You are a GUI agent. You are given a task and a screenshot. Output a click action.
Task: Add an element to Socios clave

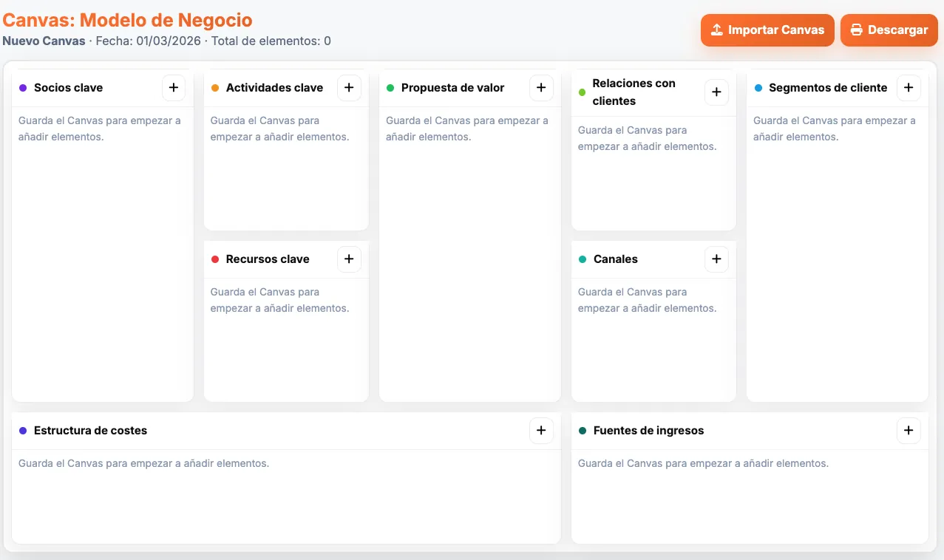[174, 87]
